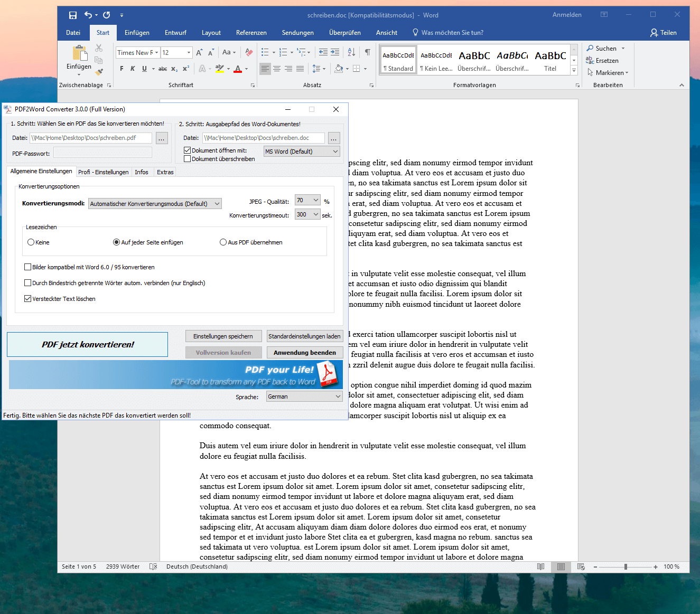Viewport: 700px width, 614px height.
Task: Switch to 'Profi - Einstellungen' tab
Action: 104,172
